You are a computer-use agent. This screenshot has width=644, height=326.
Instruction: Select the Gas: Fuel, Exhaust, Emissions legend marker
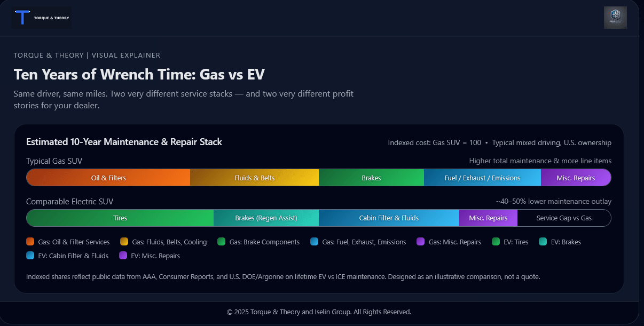pos(313,242)
